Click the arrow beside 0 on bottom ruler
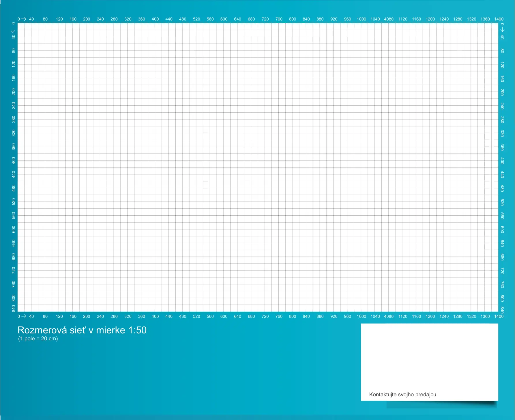The height and width of the screenshot is (420, 515). (x=24, y=316)
